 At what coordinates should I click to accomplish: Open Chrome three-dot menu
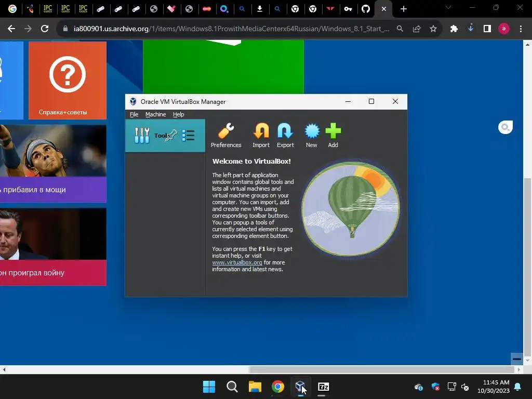[521, 29]
